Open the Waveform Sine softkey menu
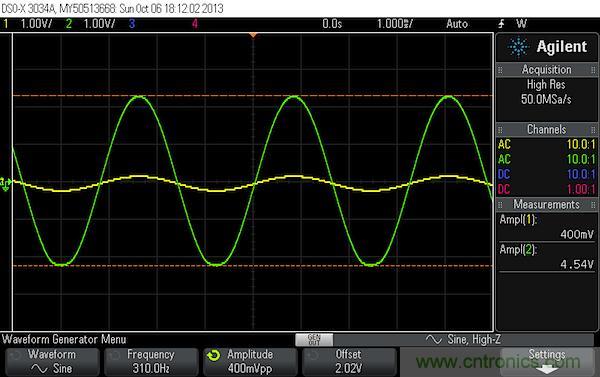The height and width of the screenshot is (377, 600). tap(52, 362)
